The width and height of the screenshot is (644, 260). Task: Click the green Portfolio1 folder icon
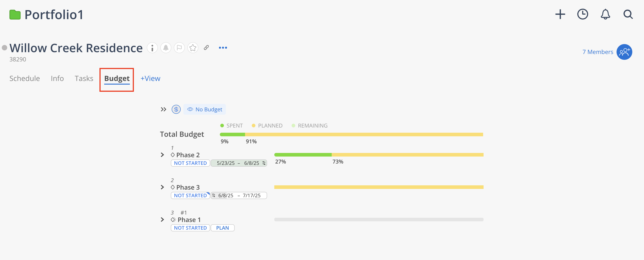point(15,14)
